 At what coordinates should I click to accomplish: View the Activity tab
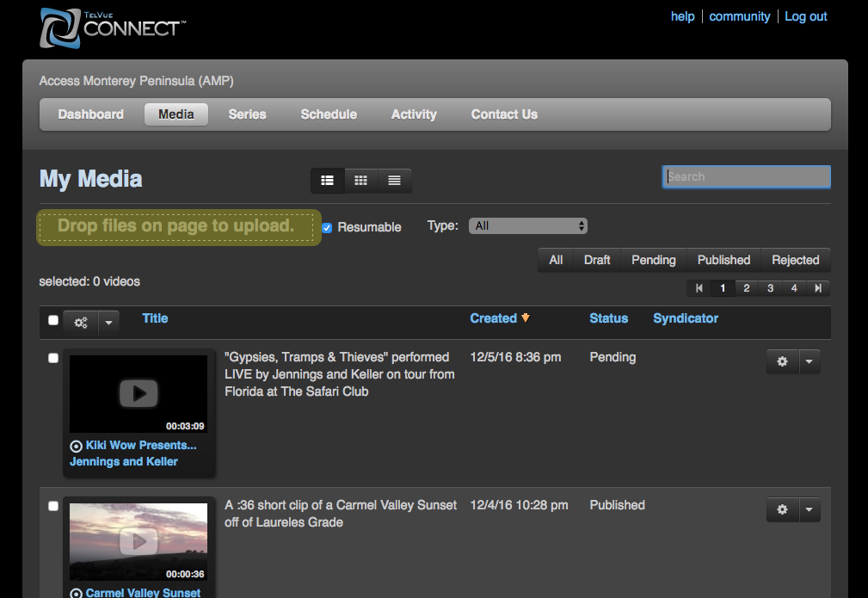pos(414,114)
